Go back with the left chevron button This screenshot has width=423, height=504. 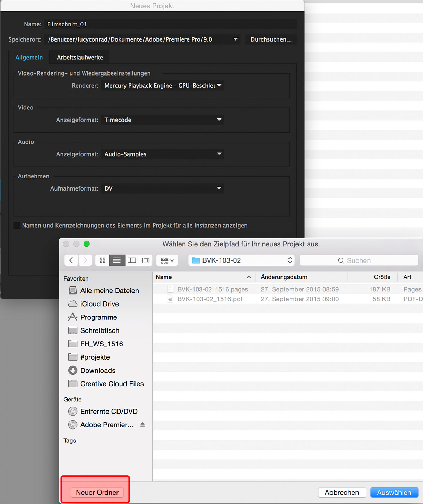point(71,260)
